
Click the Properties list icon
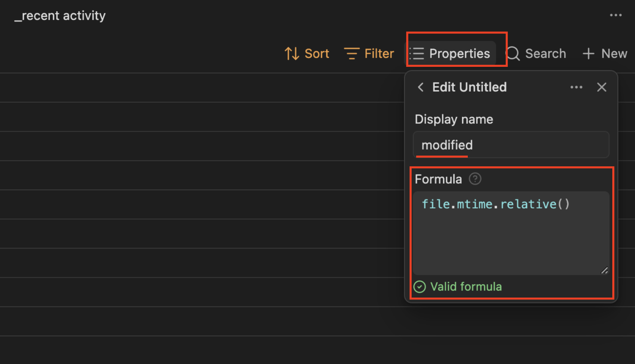[417, 53]
